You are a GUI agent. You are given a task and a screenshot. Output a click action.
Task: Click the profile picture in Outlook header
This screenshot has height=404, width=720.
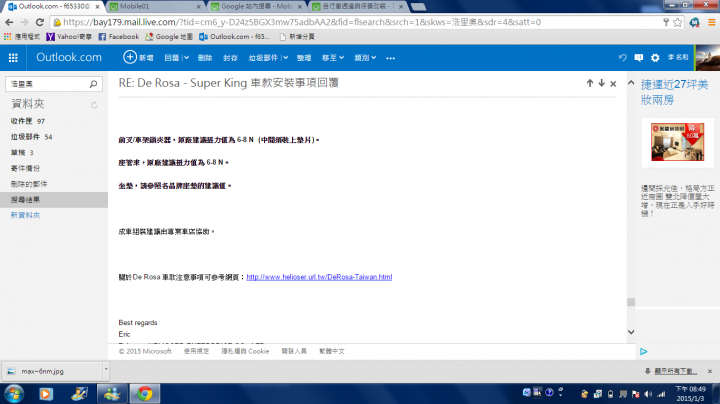pyautogui.click(x=708, y=58)
